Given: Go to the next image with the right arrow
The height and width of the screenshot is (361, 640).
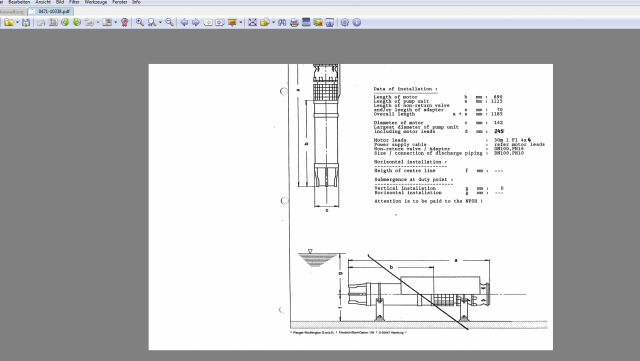Looking at the screenshot, I should tap(196, 22).
